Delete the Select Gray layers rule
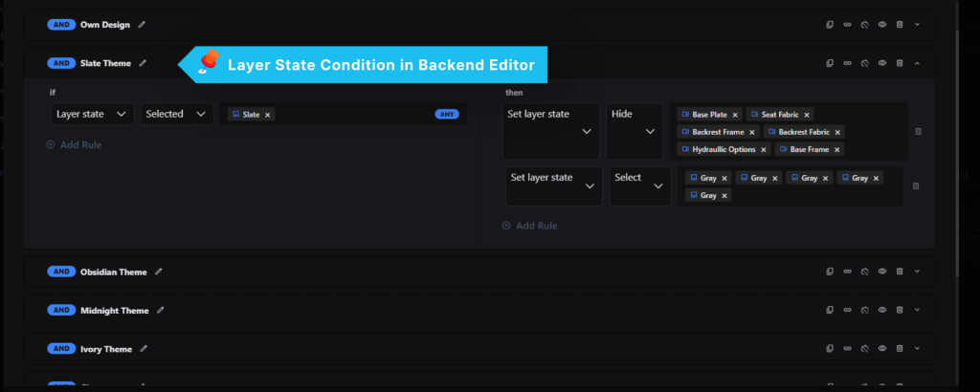The image size is (980, 392). 916,186
